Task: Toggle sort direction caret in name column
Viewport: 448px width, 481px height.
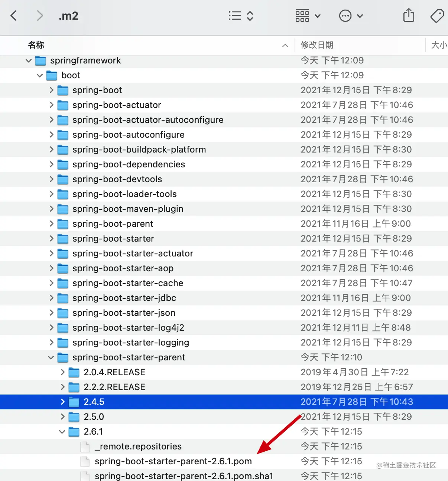Action: click(285, 46)
